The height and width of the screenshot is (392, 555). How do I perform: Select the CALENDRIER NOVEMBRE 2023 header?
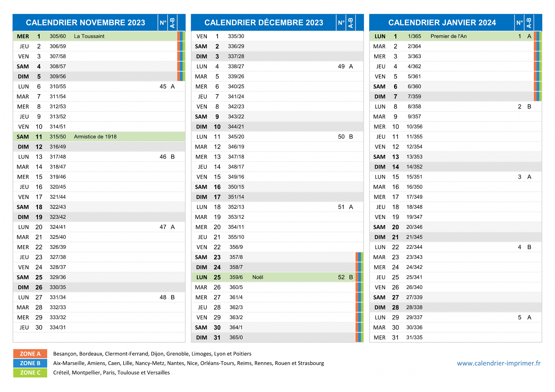tap(85, 22)
